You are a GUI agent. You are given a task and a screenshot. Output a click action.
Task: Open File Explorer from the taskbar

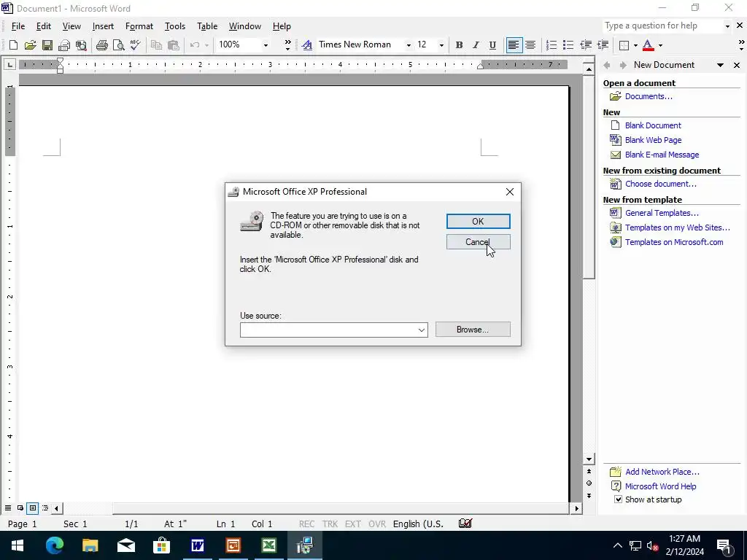90,545
